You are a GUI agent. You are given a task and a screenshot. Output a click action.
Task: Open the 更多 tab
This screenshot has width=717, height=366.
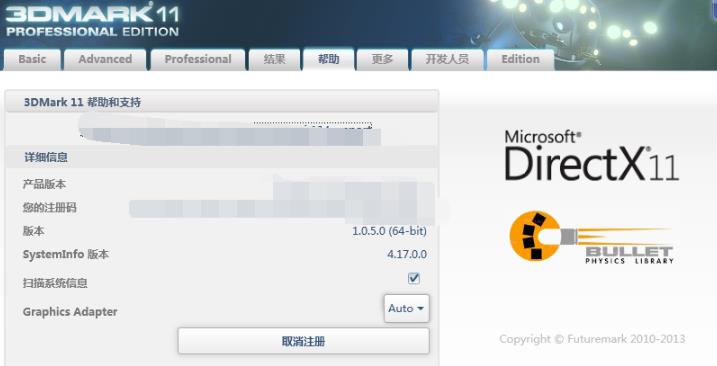click(382, 59)
